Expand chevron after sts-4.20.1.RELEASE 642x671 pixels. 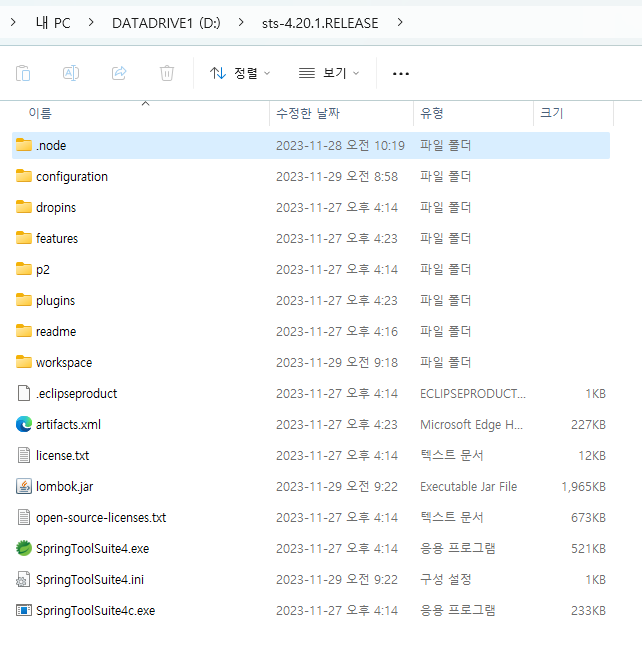tap(400, 22)
